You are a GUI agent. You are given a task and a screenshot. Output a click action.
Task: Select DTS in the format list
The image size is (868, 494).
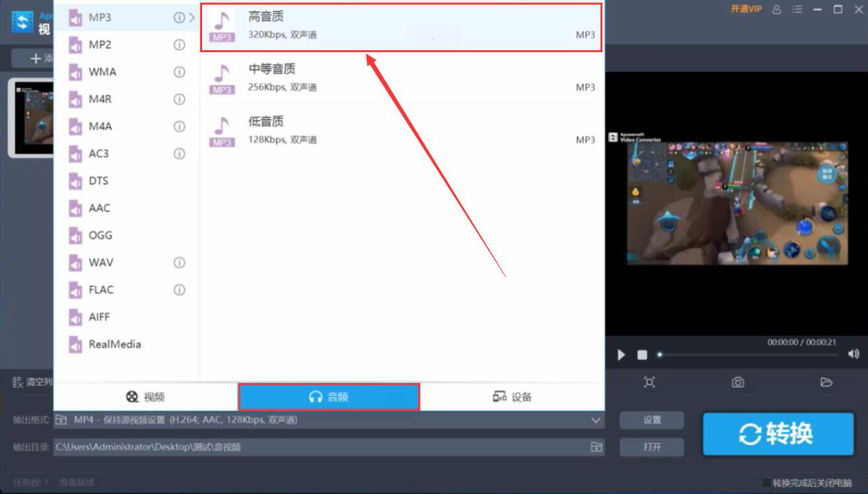(x=126, y=181)
